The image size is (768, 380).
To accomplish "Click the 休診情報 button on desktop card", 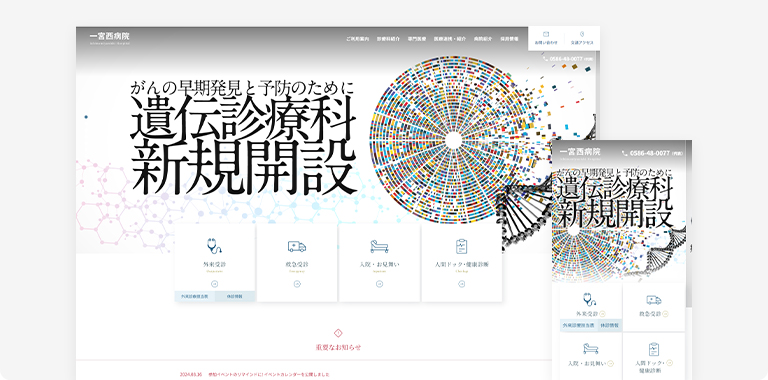I will coord(235,296).
